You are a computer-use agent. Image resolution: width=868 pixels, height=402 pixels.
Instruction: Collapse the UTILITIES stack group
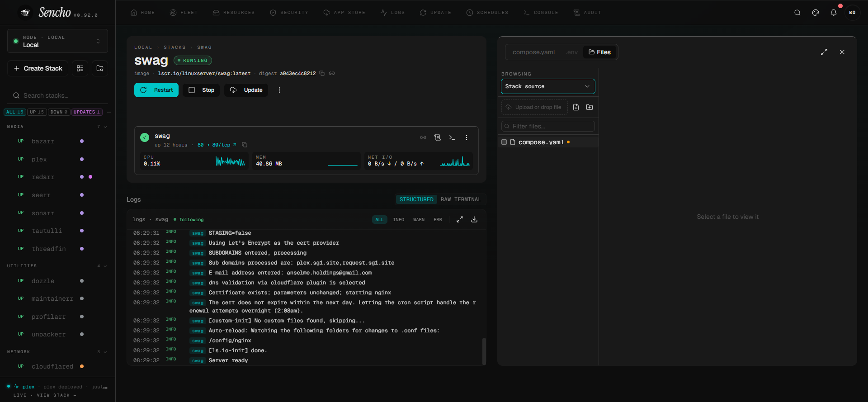click(105, 266)
